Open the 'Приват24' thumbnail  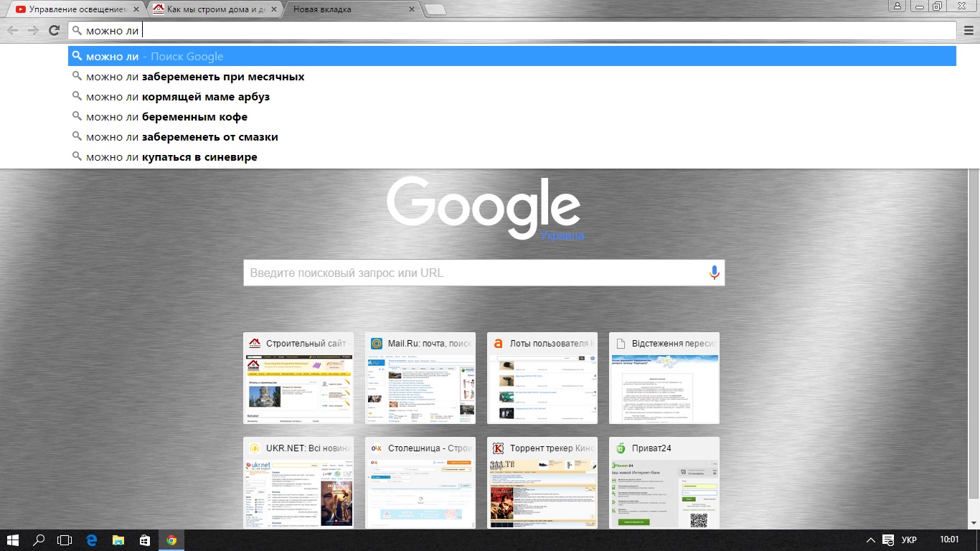[664, 483]
